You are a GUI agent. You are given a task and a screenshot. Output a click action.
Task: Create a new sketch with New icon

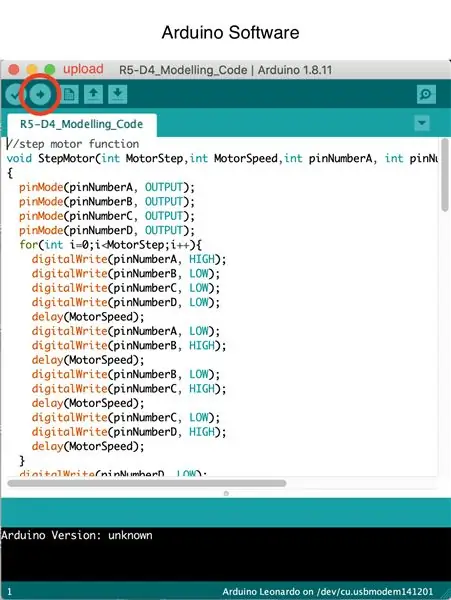coord(69,94)
